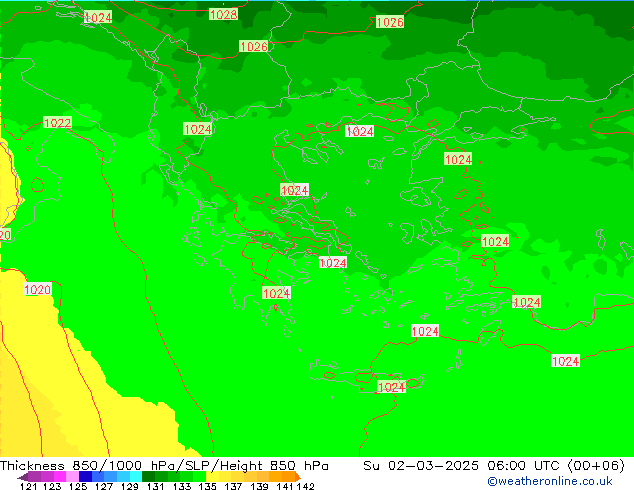This screenshot has height=490, width=634.
Task: Click the '131' legend value
Action: point(155,486)
